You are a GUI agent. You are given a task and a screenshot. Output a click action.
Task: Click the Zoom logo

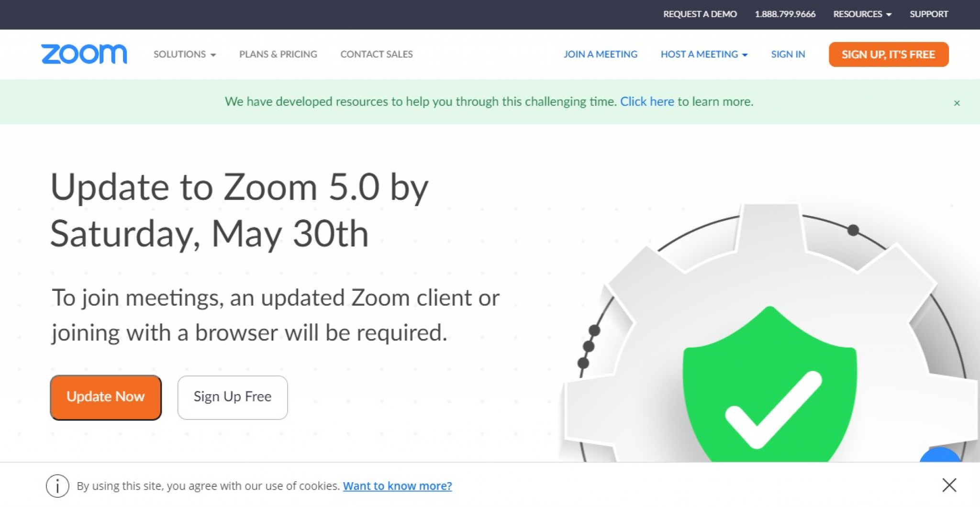tap(84, 54)
